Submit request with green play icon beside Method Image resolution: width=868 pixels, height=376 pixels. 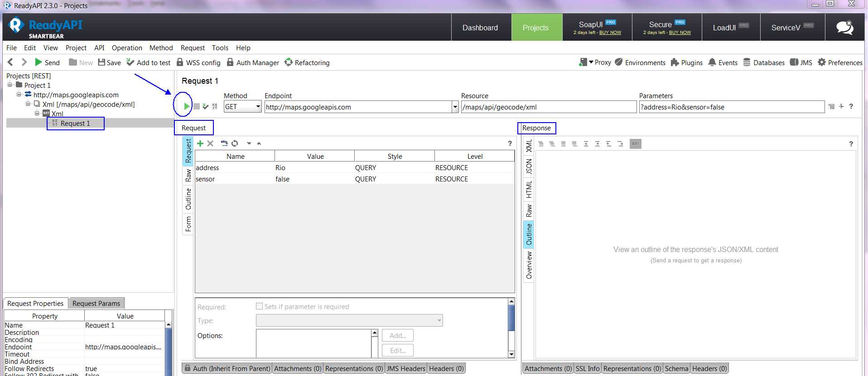coord(187,106)
